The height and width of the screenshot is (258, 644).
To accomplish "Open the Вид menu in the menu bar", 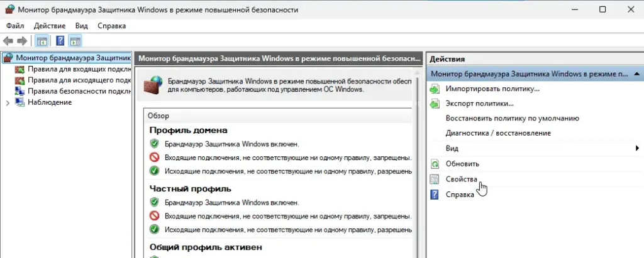I will click(81, 26).
